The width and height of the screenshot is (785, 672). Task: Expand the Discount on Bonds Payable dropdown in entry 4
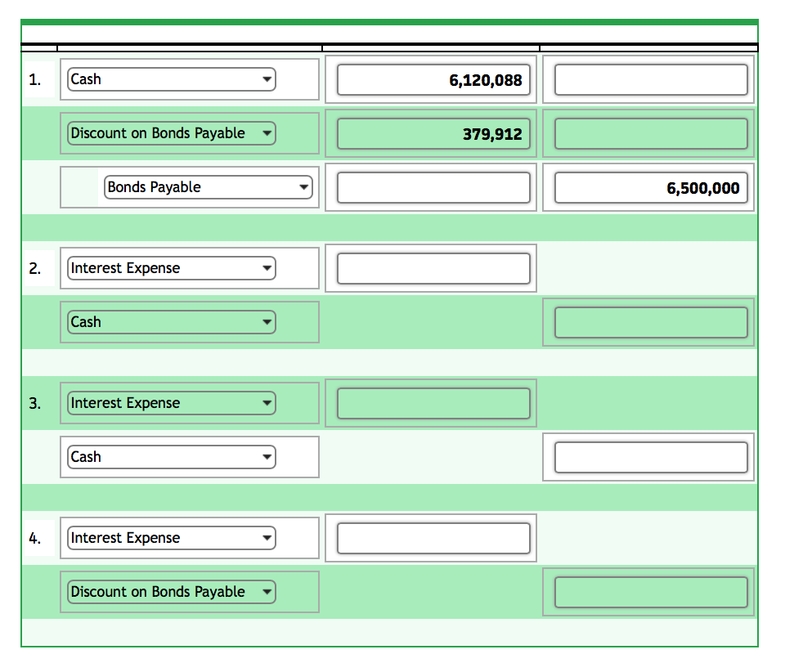click(x=267, y=591)
